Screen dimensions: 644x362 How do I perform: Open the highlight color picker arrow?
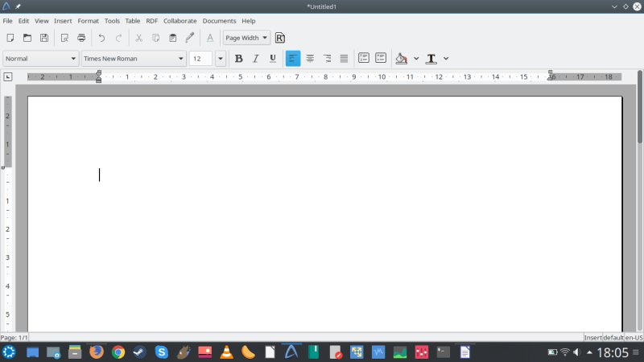tap(416, 59)
